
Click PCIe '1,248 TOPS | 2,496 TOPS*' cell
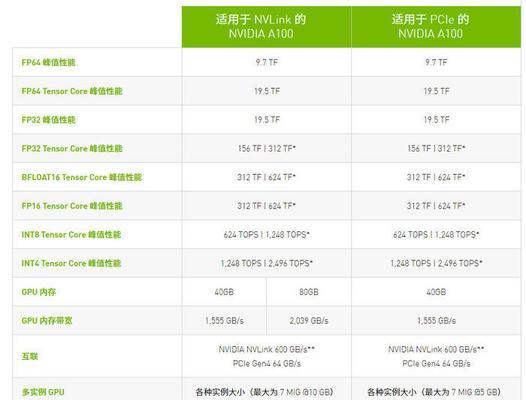click(x=436, y=263)
